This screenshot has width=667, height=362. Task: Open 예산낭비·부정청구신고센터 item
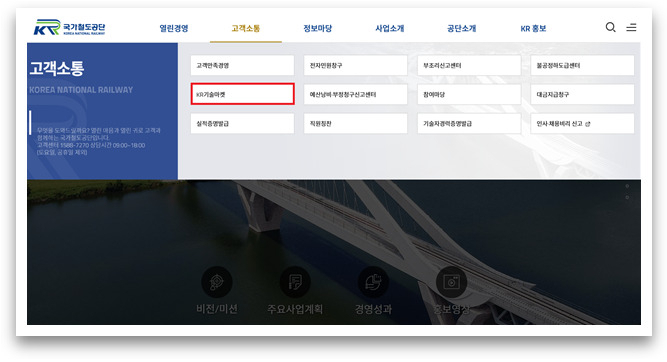pos(356,94)
